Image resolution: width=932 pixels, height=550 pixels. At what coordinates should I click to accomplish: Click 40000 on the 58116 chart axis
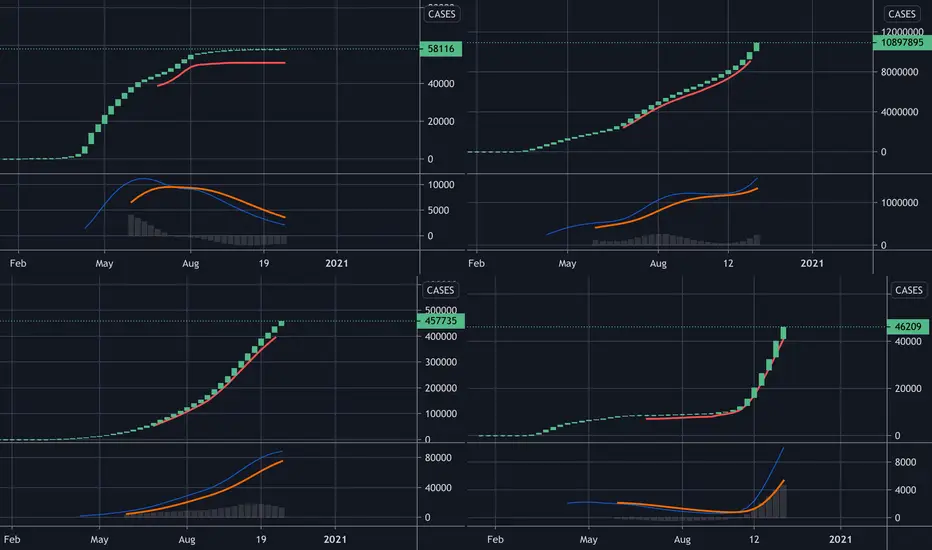441,84
